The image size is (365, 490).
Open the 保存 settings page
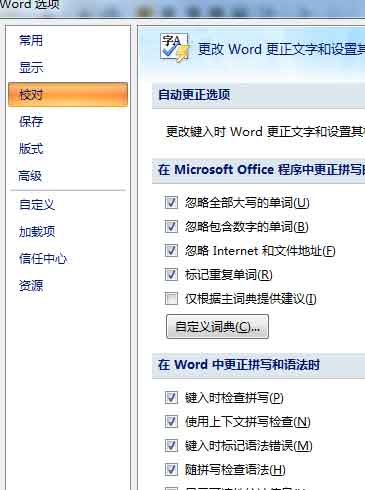pos(31,122)
